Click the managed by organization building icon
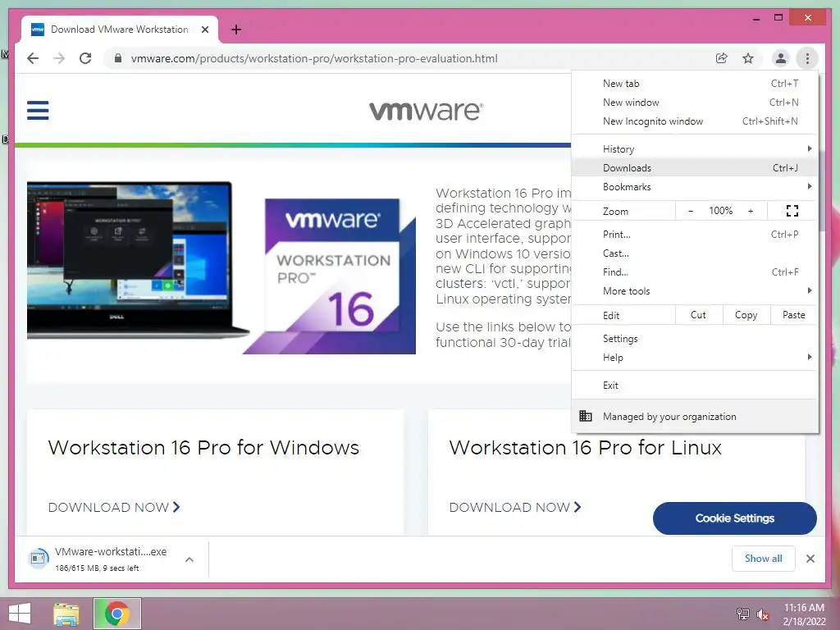 pos(586,416)
